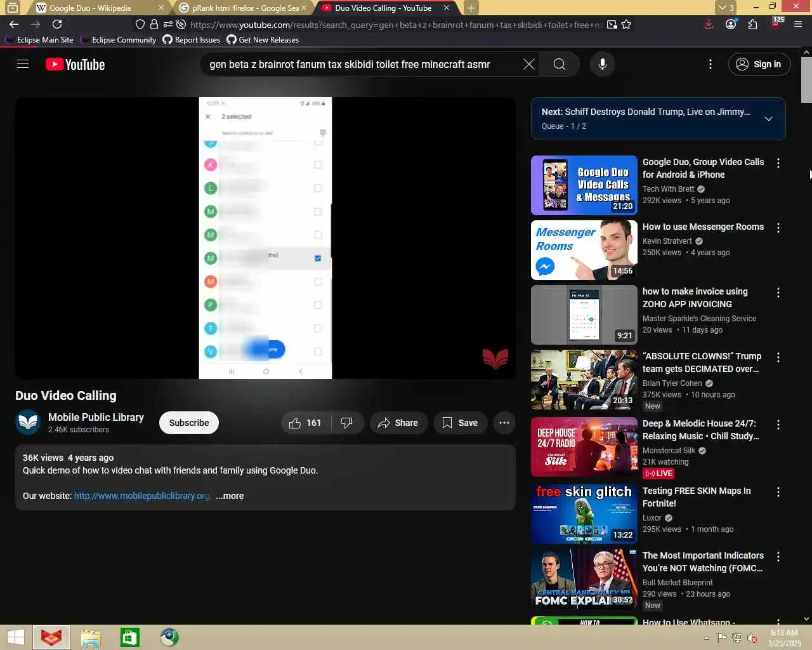This screenshot has height=650, width=812.
Task: Play Google Duo Video Calls & Messages thumbnail
Action: tap(584, 185)
